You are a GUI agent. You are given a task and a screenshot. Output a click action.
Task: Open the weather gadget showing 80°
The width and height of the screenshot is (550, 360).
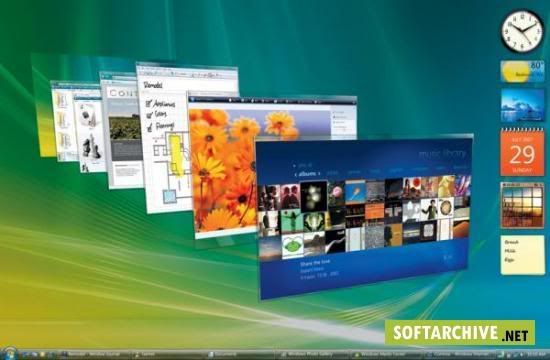pos(522,71)
